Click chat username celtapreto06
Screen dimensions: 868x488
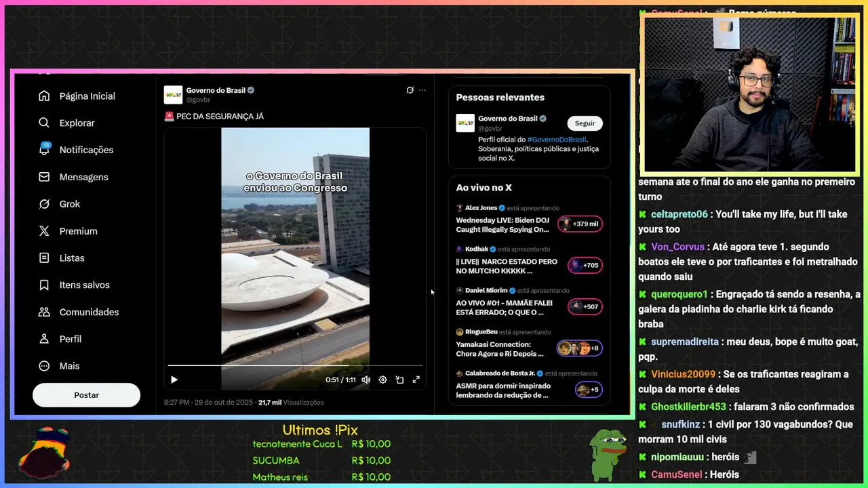679,214
